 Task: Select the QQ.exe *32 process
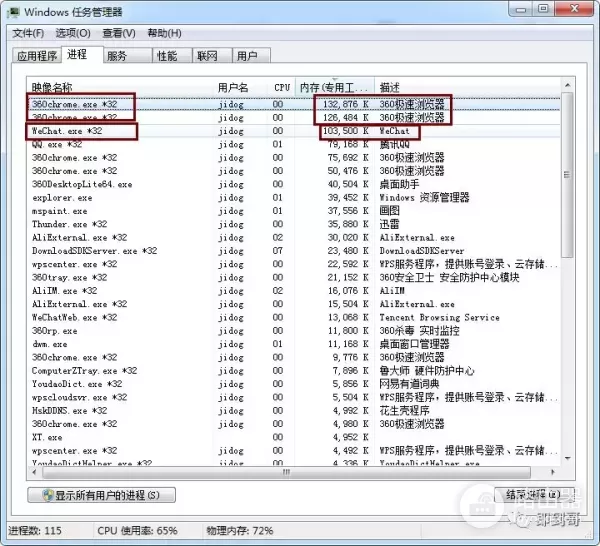tap(57, 144)
